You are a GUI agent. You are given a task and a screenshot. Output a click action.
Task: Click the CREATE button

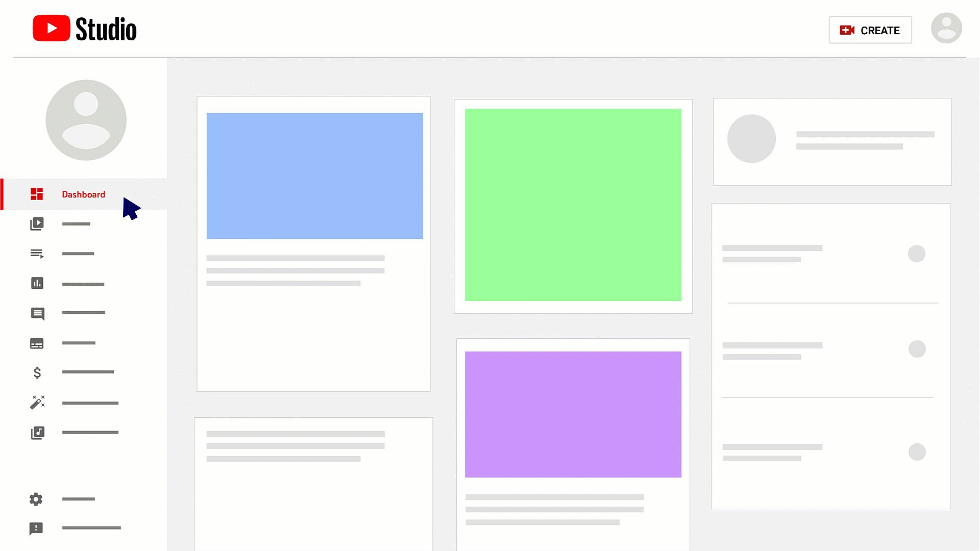pyautogui.click(x=870, y=30)
